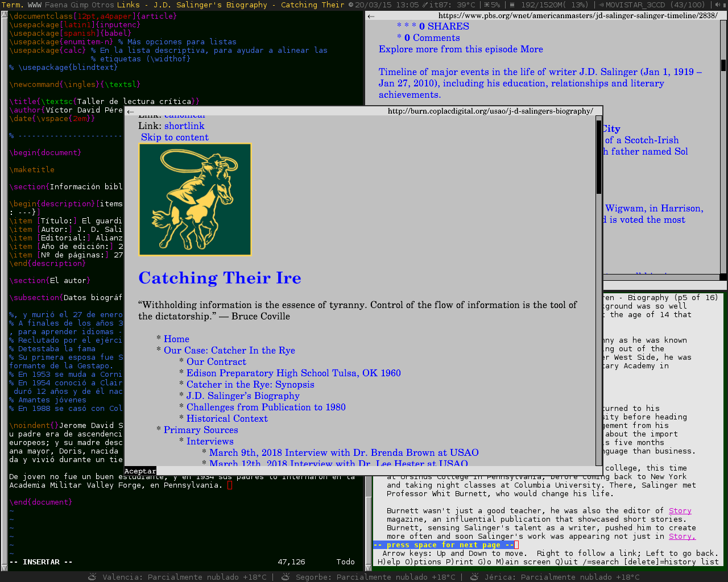
Task: Click the cloud icon beside Jérica weather
Action: (474, 577)
